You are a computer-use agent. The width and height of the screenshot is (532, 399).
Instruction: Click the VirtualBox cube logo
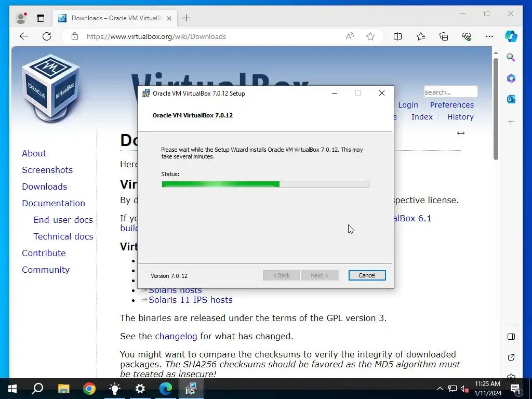(51, 88)
